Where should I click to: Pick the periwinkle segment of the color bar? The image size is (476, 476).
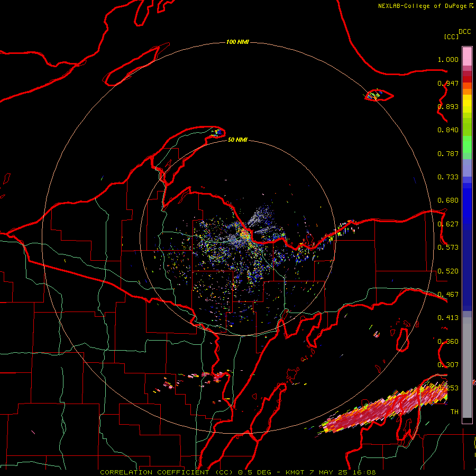pyautogui.click(x=467, y=168)
